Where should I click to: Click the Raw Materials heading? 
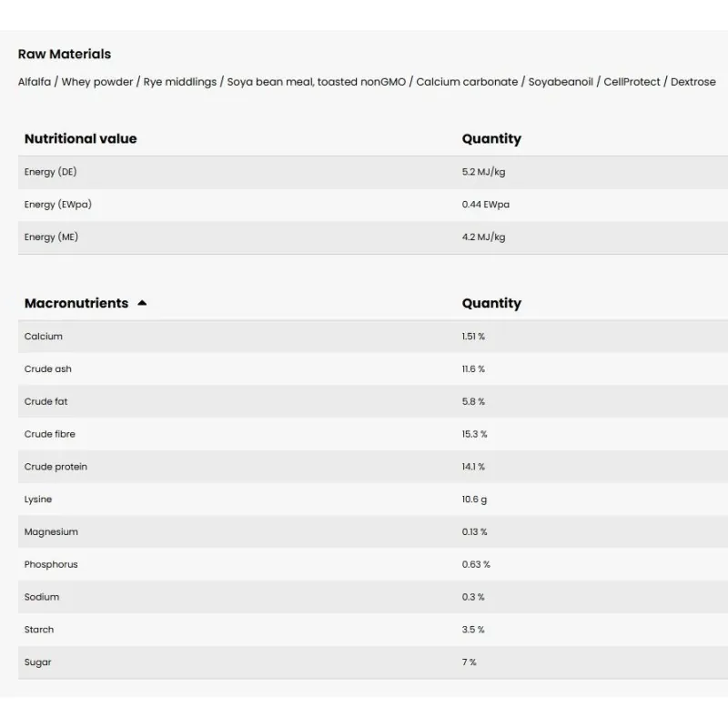click(65, 54)
